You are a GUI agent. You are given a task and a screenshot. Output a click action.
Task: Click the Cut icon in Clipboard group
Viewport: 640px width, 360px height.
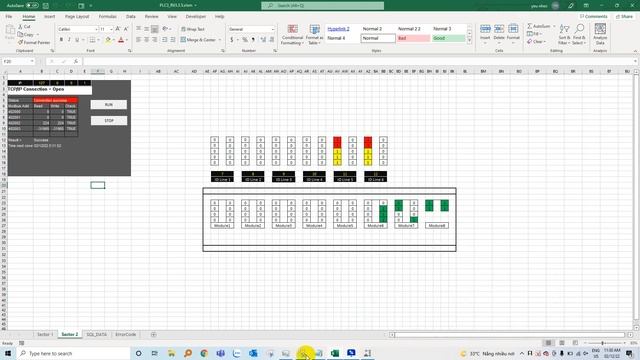point(21,27)
